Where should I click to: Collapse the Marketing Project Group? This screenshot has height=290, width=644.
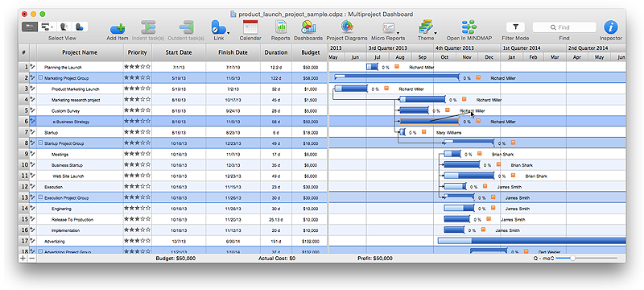40,77
